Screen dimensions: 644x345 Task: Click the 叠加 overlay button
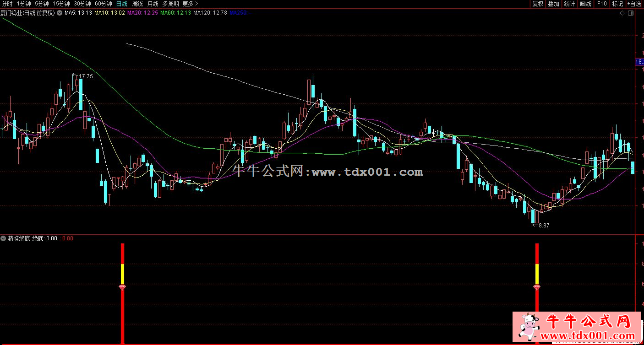click(x=554, y=4)
